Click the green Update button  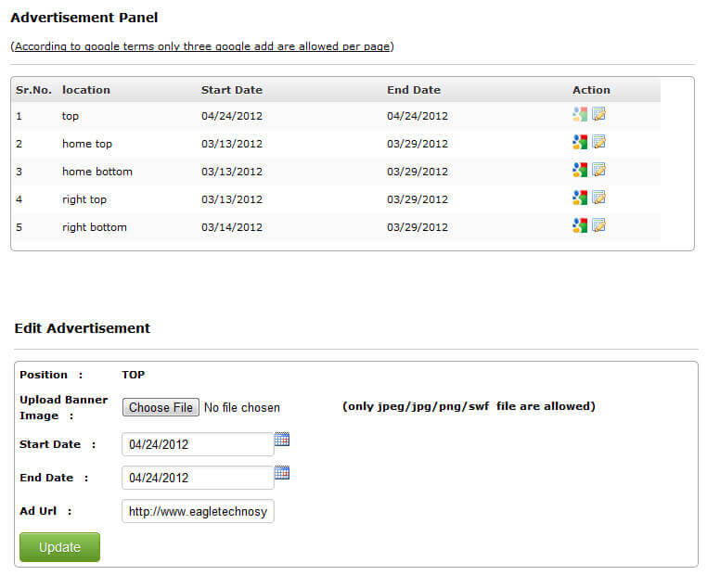point(59,547)
